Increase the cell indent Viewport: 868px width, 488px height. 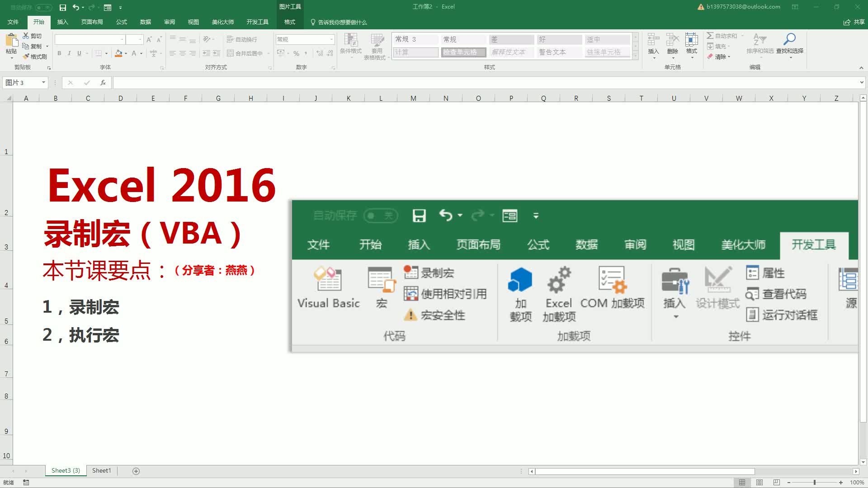tap(217, 53)
